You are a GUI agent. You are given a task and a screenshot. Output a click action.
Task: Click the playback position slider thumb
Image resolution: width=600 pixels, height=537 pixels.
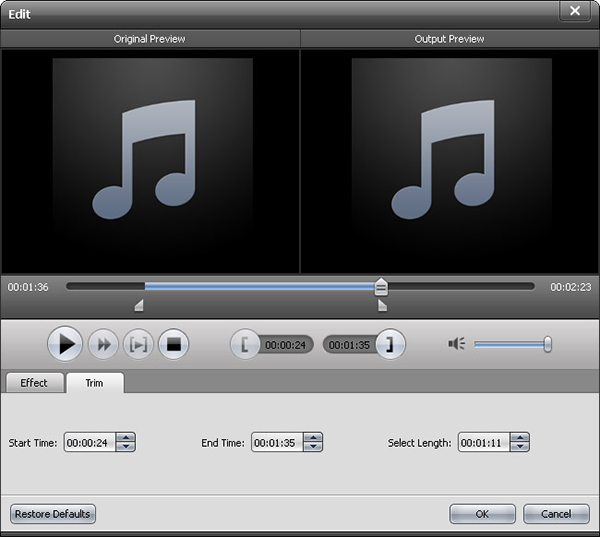pyautogui.click(x=381, y=287)
